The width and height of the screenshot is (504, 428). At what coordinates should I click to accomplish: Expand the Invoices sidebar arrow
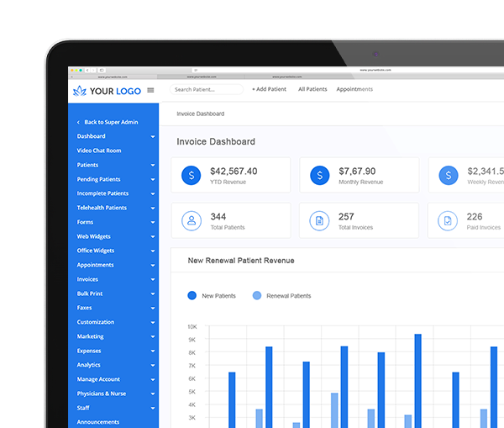pyautogui.click(x=153, y=279)
